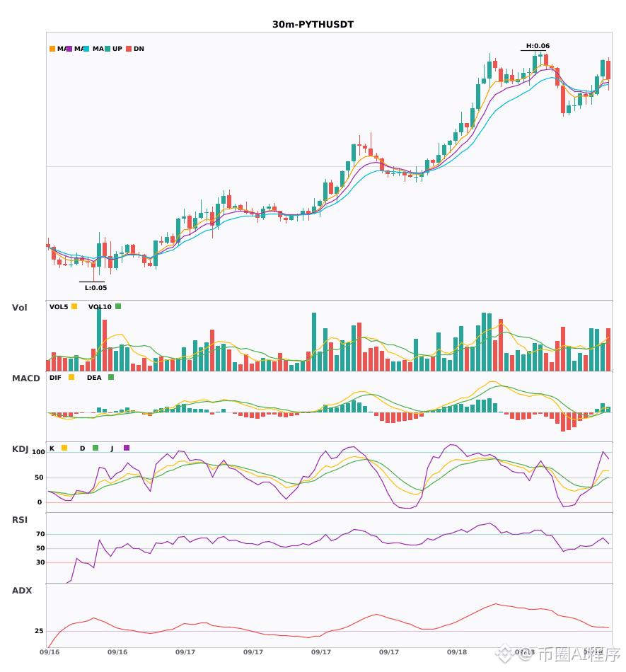
Task: Click the green VOL10 legend square
Action: pos(118,306)
